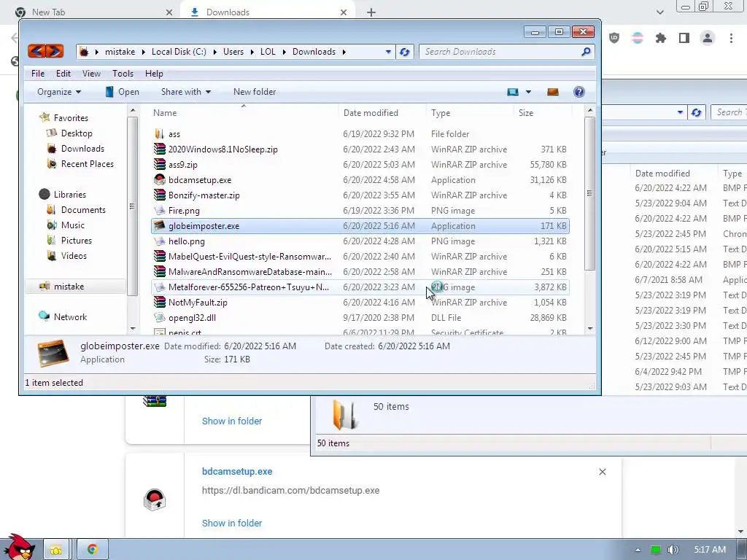Click the search magnifier in Search Downloads
Image resolution: width=747 pixels, height=560 pixels.
[586, 52]
